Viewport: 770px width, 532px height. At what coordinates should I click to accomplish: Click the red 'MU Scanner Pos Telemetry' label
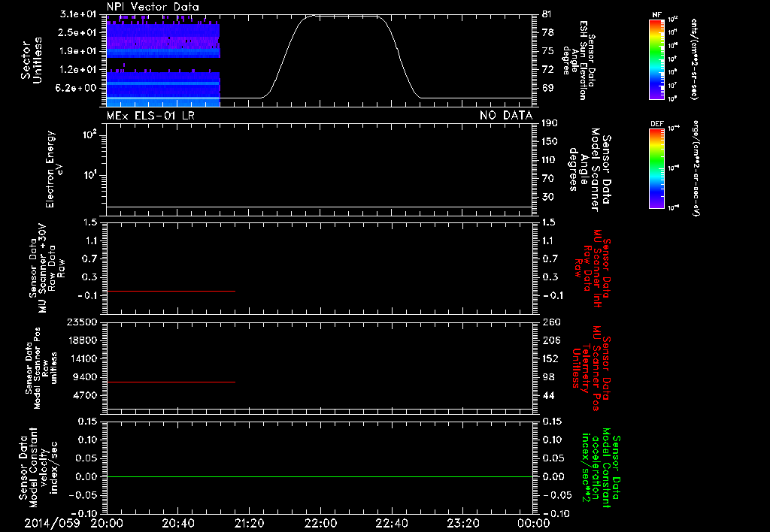tap(591, 368)
